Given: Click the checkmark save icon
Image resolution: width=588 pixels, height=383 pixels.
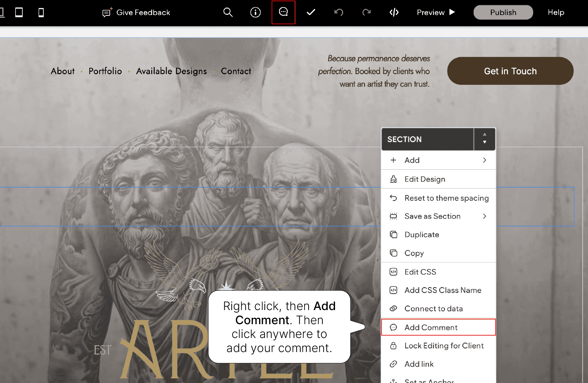Looking at the screenshot, I should coord(311,12).
